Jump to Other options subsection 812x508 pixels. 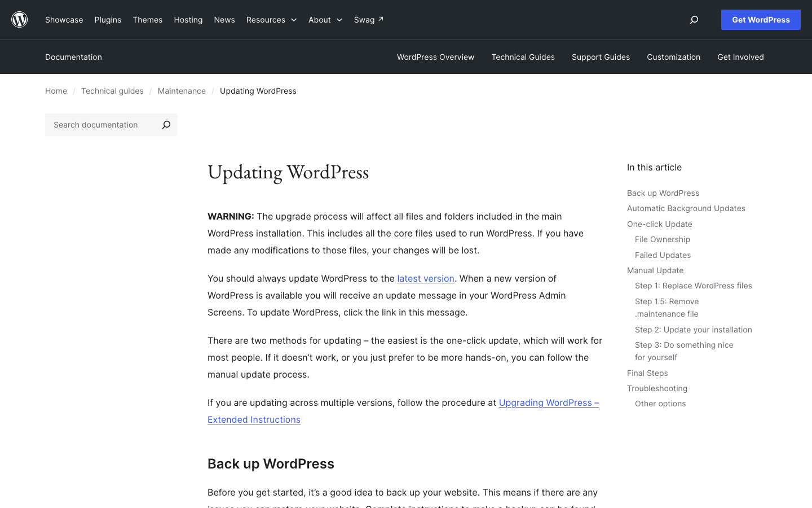660,404
